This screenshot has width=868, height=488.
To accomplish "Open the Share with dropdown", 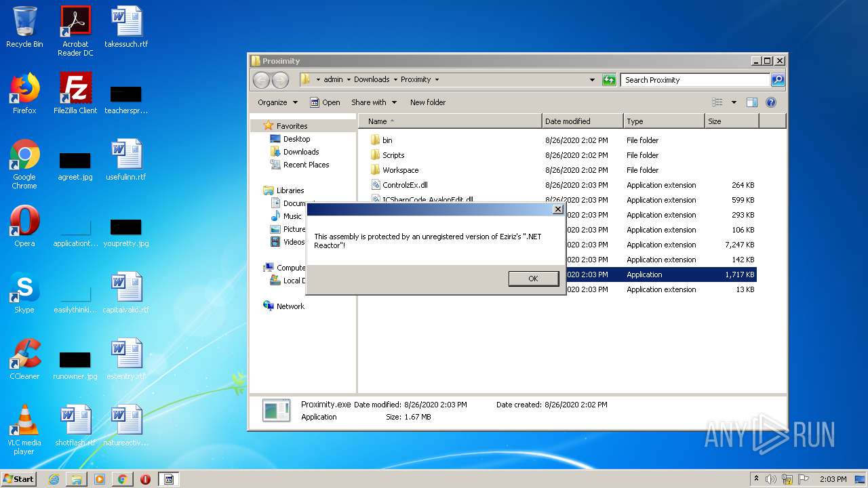I will click(374, 102).
